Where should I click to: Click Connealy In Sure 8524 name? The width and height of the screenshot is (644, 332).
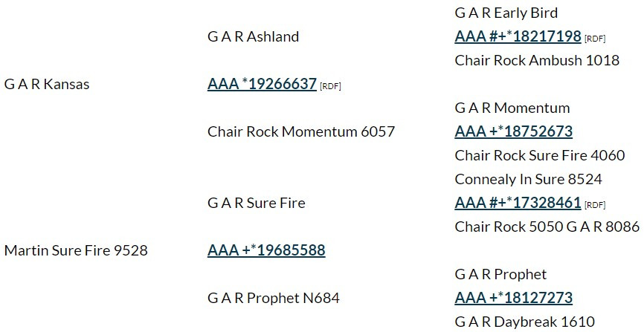(x=528, y=179)
